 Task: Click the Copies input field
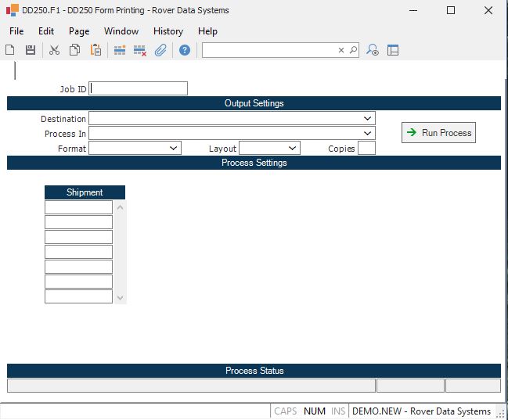click(x=366, y=148)
